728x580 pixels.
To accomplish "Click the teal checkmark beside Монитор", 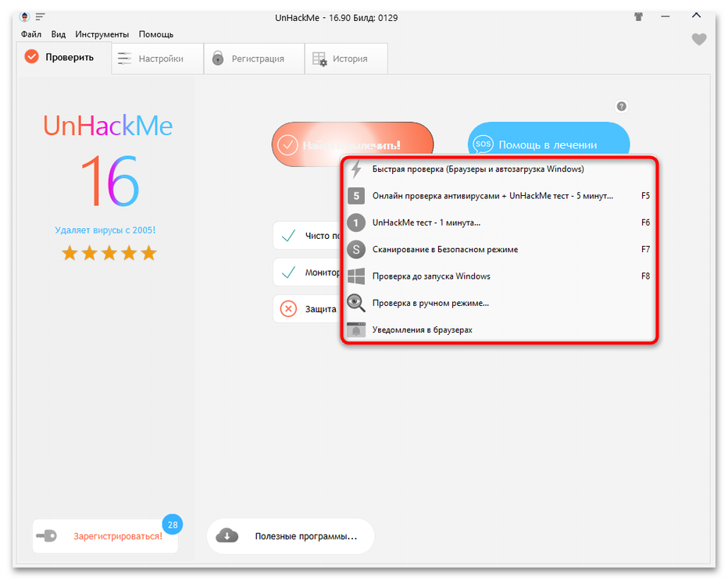I will 288,272.
